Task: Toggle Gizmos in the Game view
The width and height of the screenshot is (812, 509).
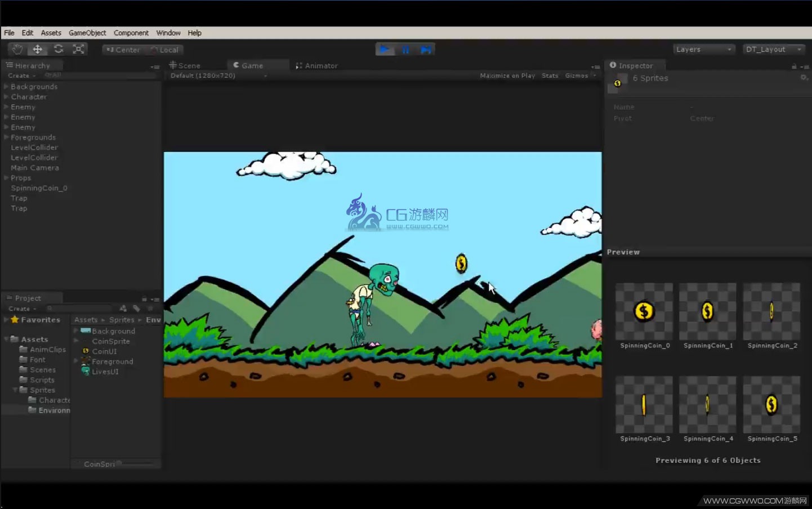Action: [577, 75]
